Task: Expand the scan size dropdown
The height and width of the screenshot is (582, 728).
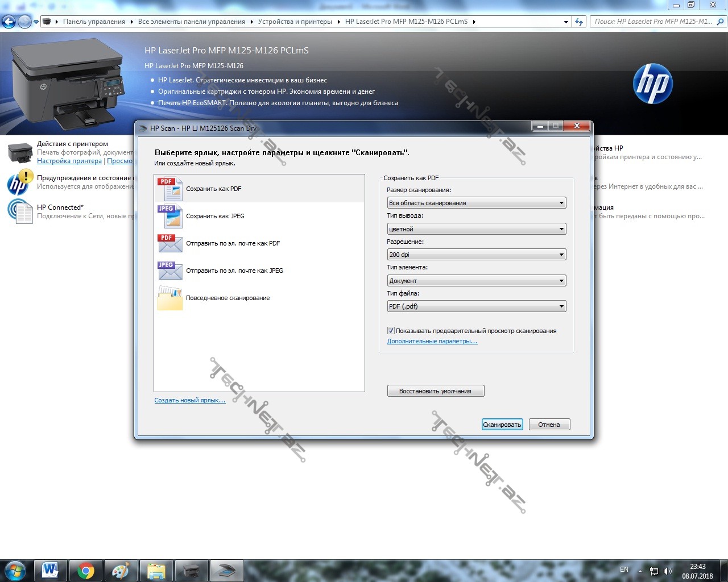Action: point(476,203)
